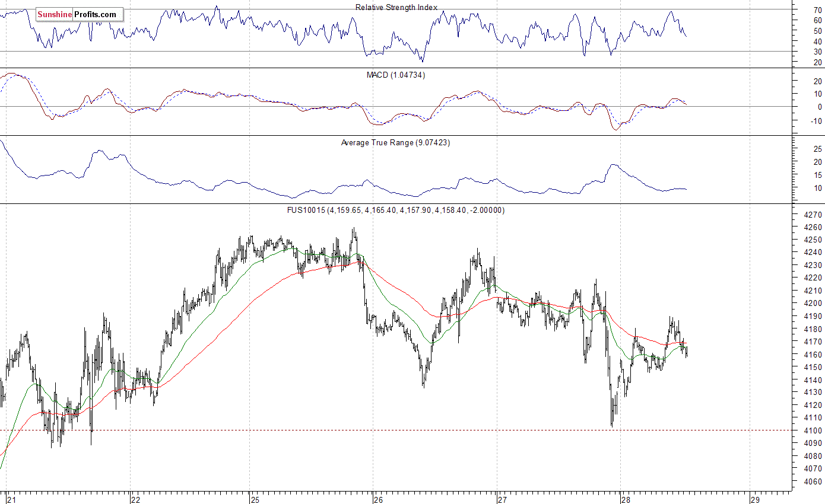Click the 4060 price axis value
The width and height of the screenshot is (825, 504).
pos(814,481)
